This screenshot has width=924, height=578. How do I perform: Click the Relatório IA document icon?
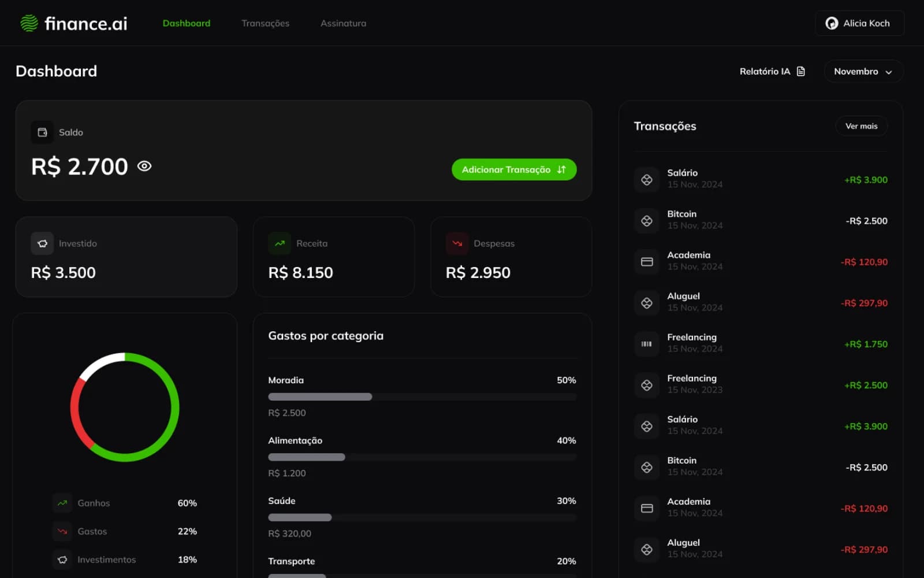[x=801, y=71]
